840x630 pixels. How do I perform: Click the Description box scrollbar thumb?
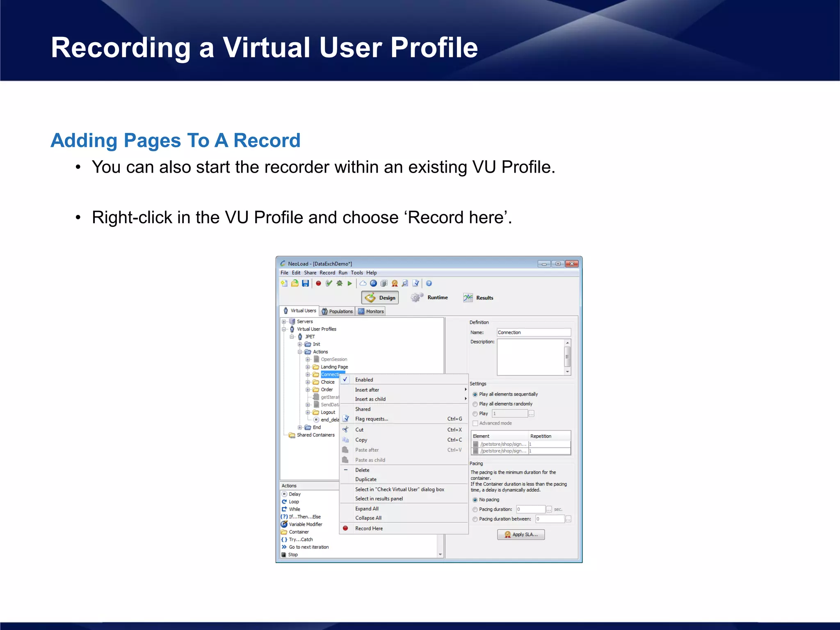568,356
